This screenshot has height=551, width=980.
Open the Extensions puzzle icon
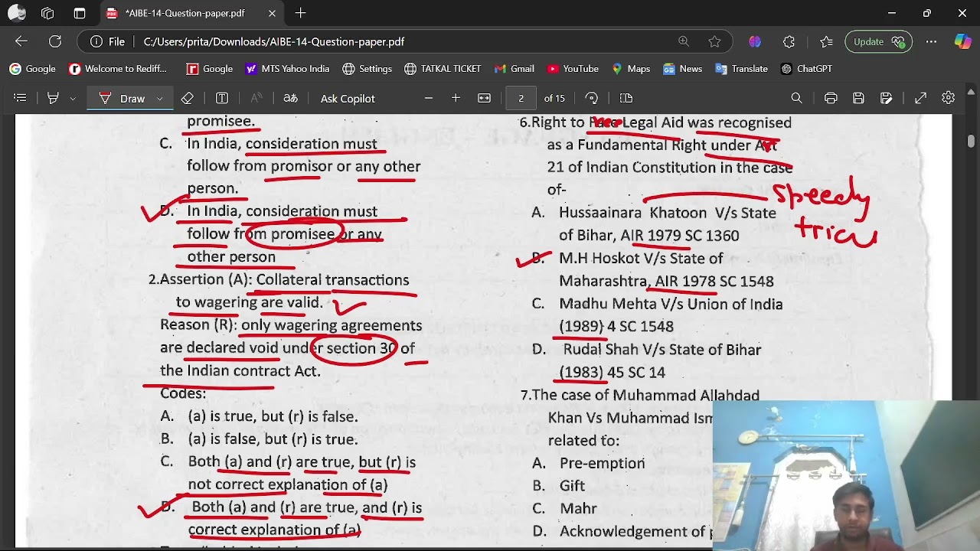pyautogui.click(x=789, y=41)
